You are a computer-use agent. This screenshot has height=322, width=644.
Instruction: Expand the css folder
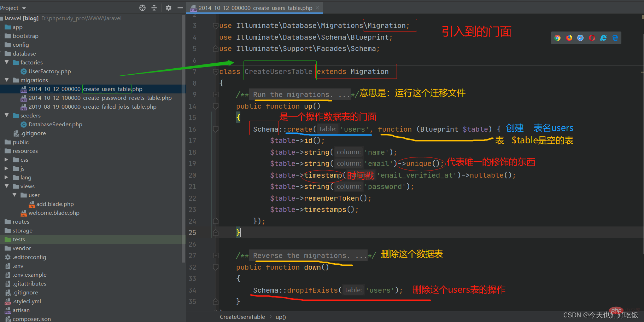(6, 160)
